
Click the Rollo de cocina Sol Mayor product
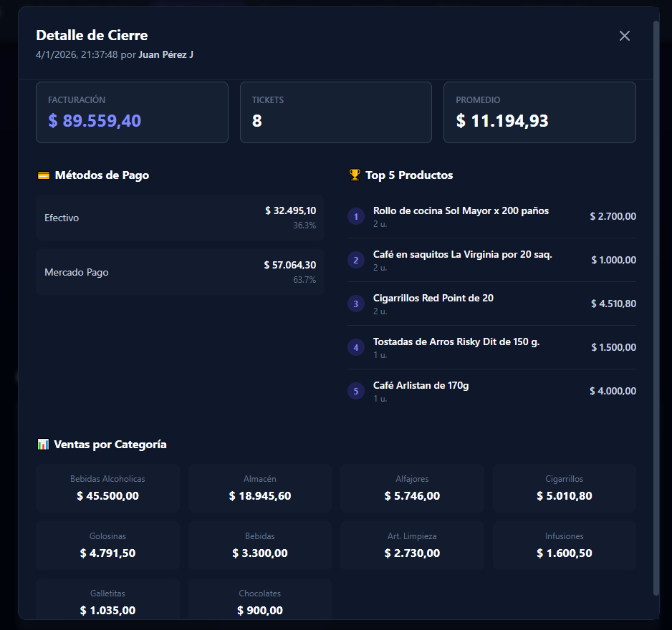(461, 211)
